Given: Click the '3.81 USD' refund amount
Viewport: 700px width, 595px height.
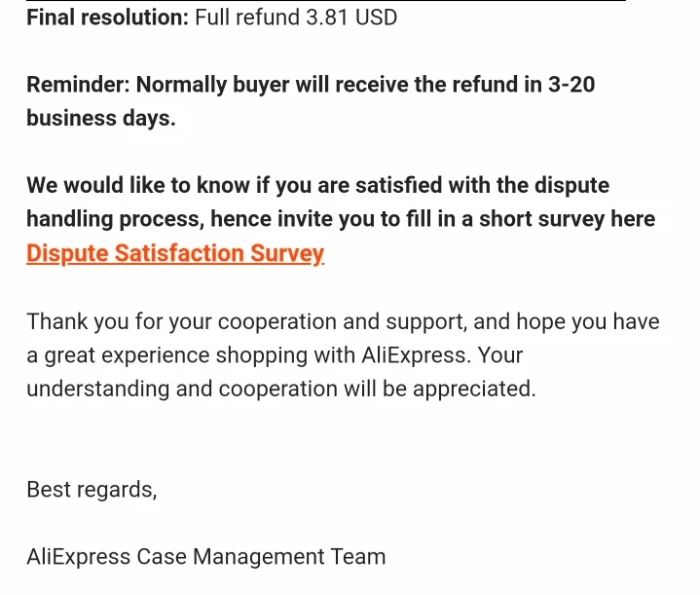Looking at the screenshot, I should coord(351,18).
